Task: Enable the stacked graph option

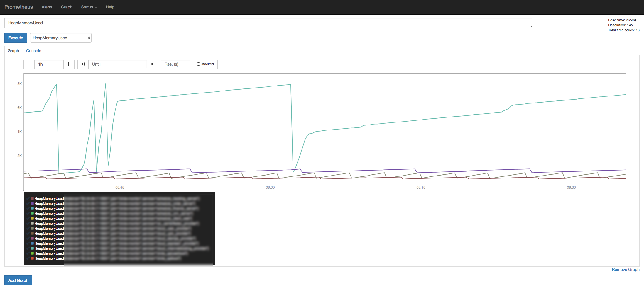Action: (205, 64)
